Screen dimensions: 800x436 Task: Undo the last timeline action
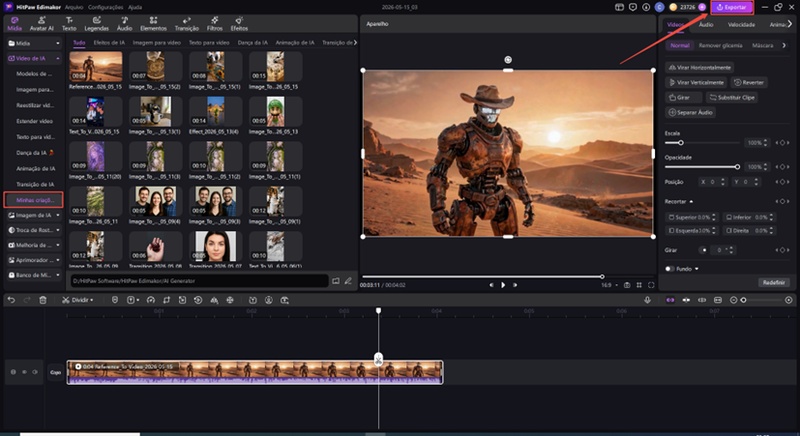click(x=11, y=300)
